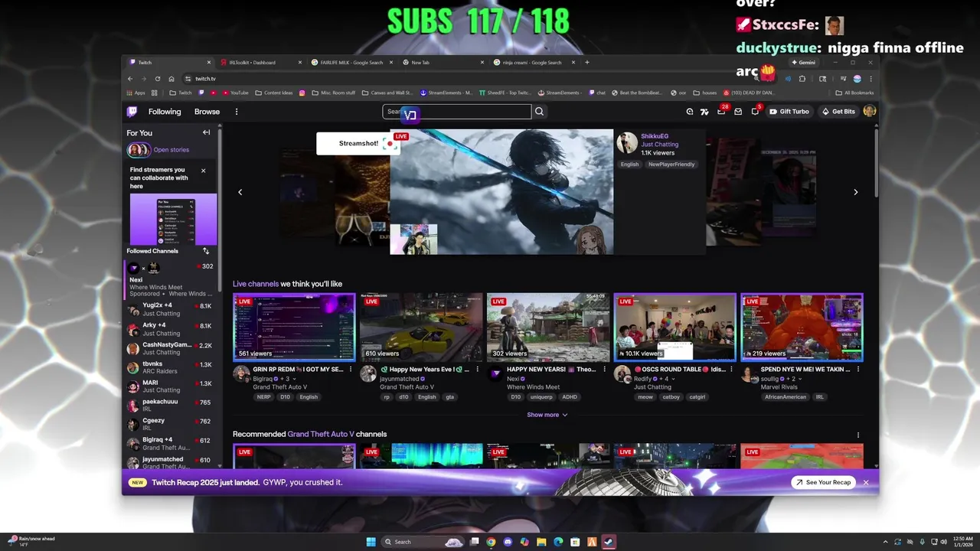Viewport: 980px width, 551px height.
Task: Go to previous carousel stream
Action: 240,192
